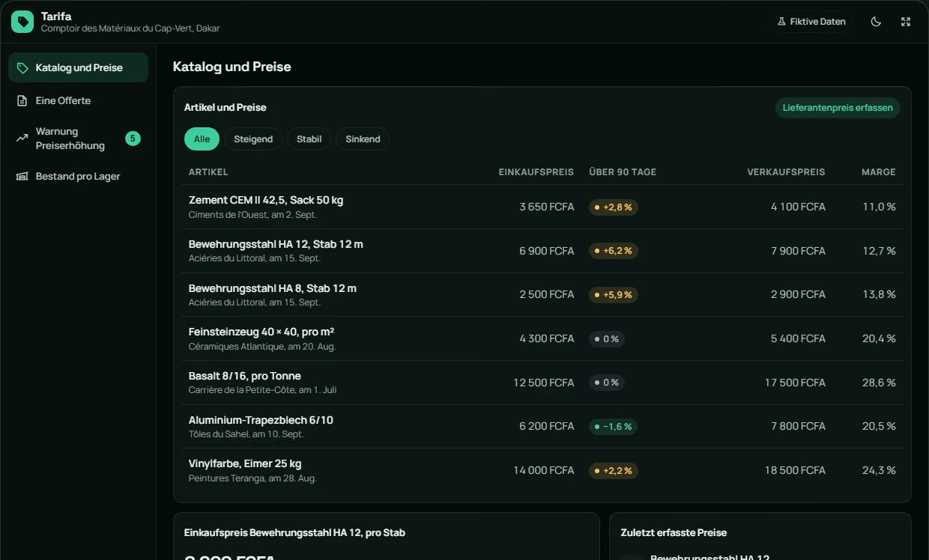Click the +6,2 % trend badge
The height and width of the screenshot is (560, 929).
(x=614, y=251)
